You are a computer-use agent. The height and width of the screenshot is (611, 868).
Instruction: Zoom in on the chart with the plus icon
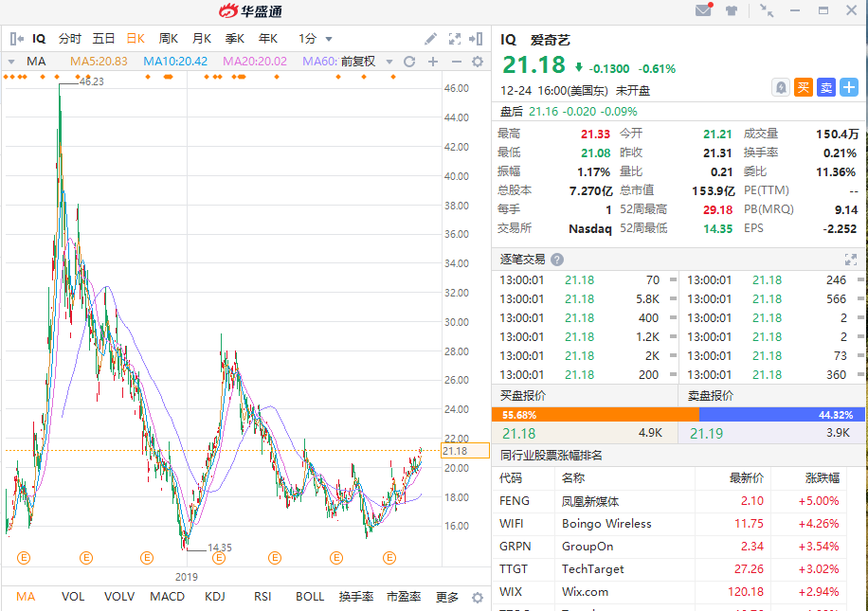433,62
